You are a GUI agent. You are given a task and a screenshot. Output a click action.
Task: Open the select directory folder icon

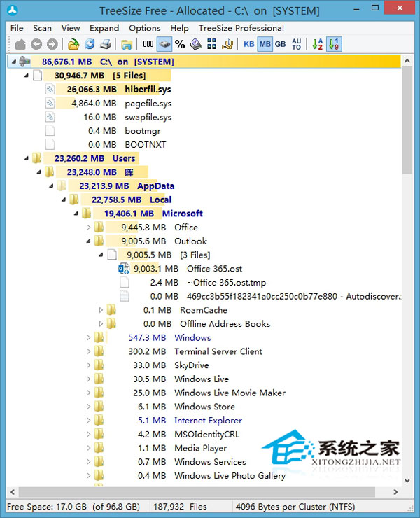point(73,44)
